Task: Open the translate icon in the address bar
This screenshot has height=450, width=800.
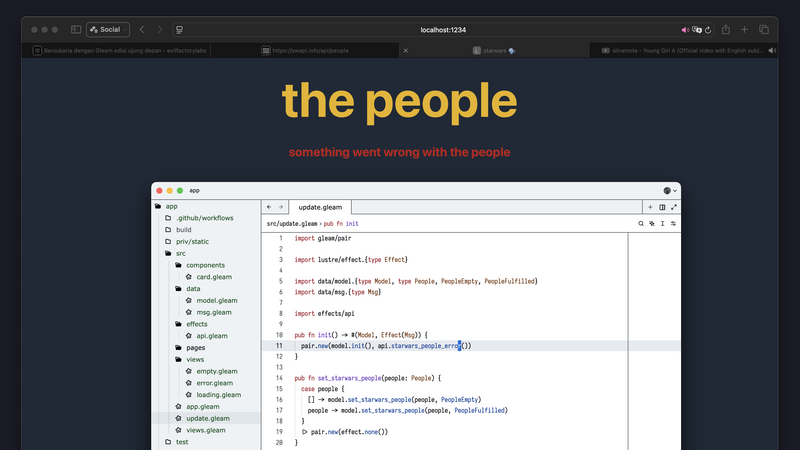Action: (697, 30)
